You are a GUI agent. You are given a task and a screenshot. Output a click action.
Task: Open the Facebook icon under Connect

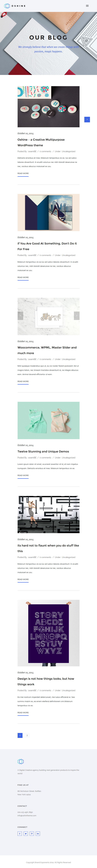(20, 834)
